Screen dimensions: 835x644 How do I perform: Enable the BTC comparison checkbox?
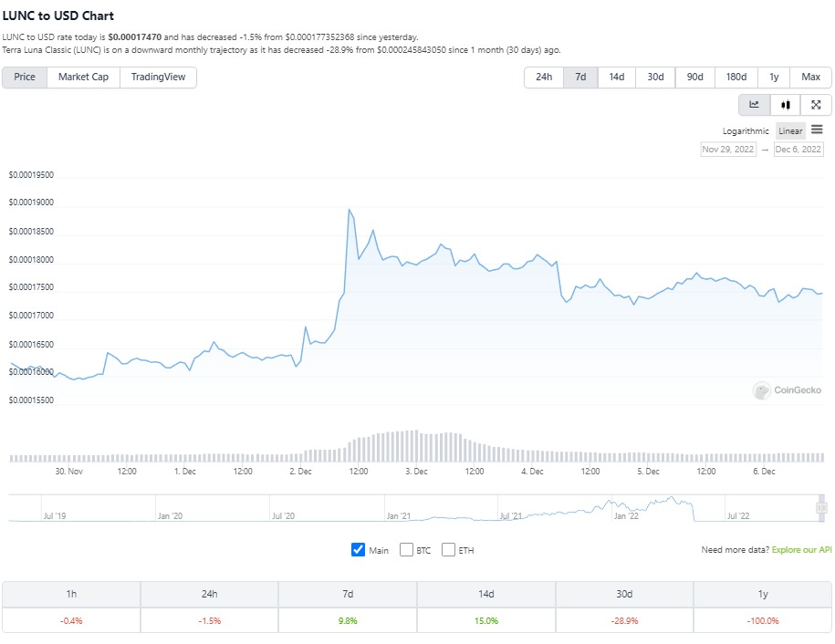(x=406, y=549)
